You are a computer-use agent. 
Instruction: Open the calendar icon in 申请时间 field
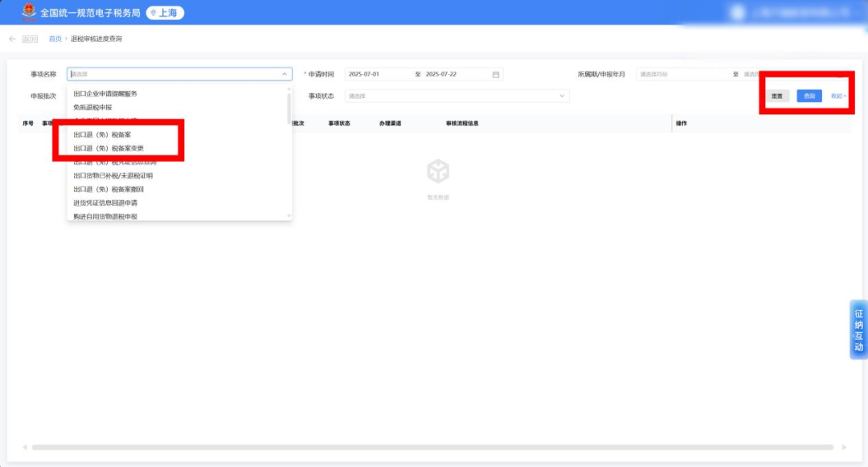click(496, 74)
